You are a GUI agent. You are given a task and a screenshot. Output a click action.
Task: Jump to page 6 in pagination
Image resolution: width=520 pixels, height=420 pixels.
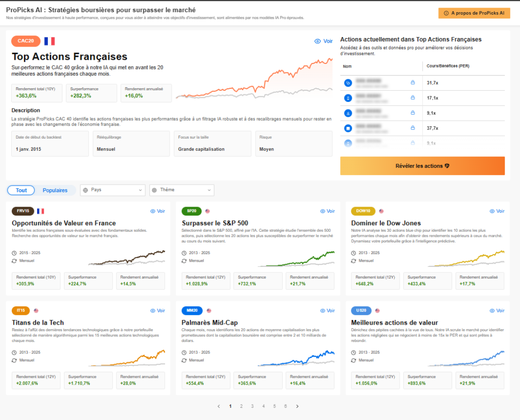coord(285,406)
